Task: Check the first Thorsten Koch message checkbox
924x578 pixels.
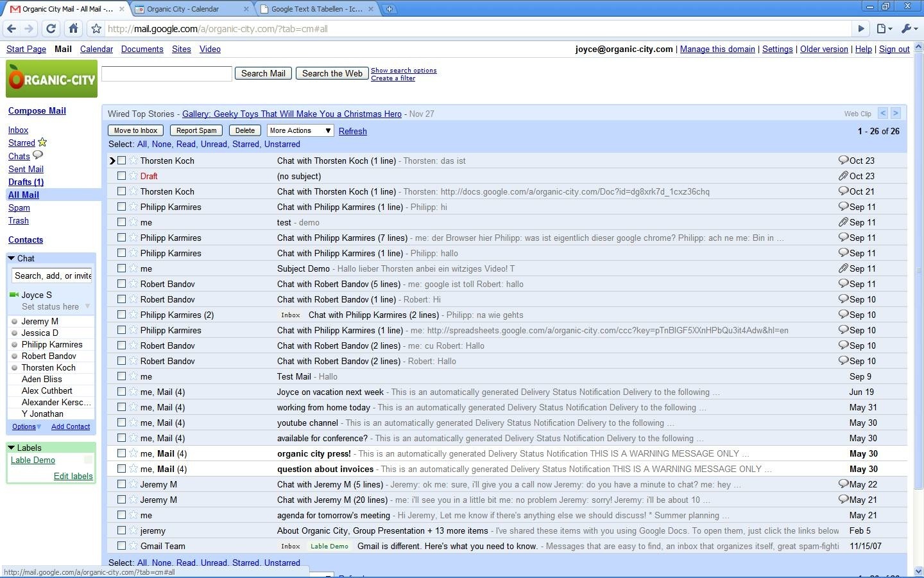Action: pyautogui.click(x=121, y=161)
